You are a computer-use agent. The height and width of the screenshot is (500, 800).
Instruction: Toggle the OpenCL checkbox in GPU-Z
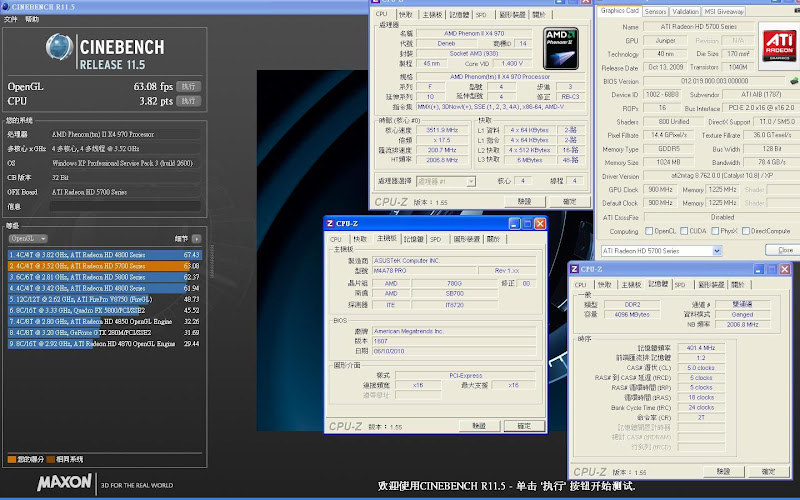(x=649, y=231)
